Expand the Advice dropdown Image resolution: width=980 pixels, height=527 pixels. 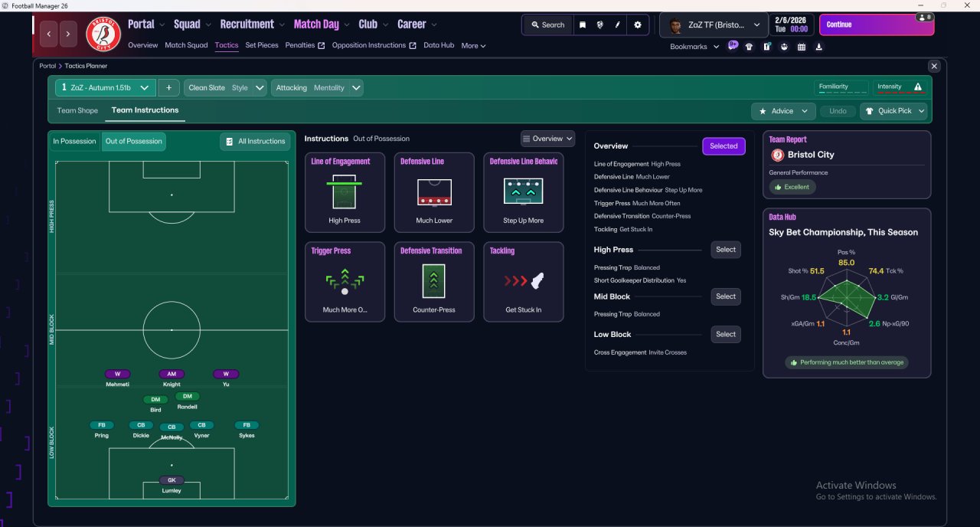click(x=783, y=111)
